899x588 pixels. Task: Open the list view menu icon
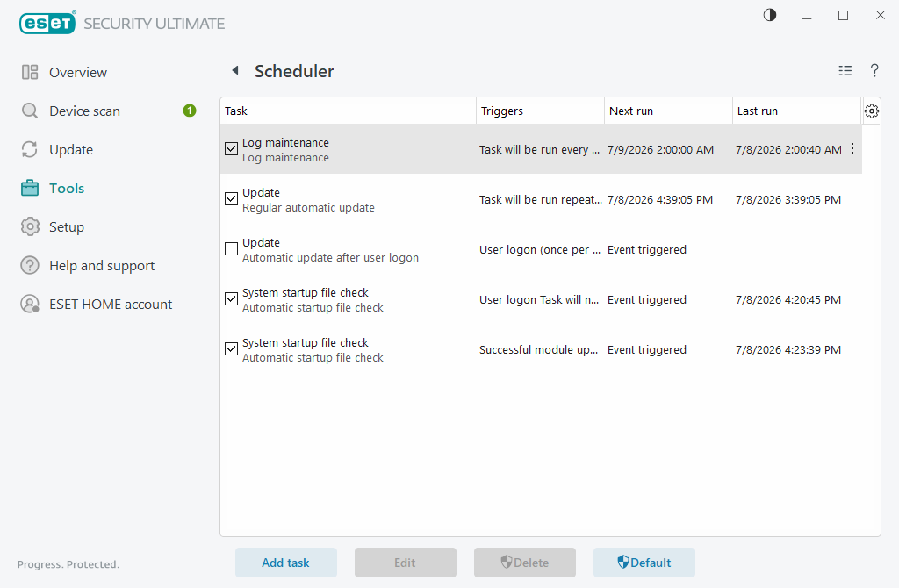(x=845, y=71)
